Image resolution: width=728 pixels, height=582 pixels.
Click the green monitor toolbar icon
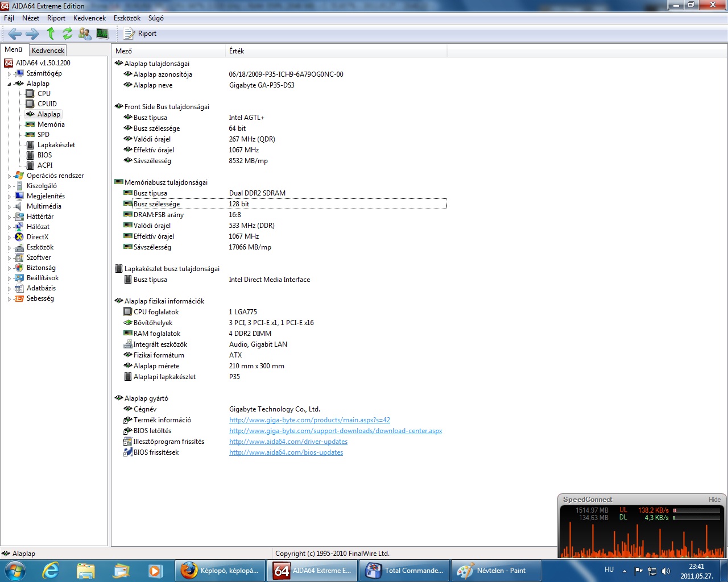coord(102,34)
